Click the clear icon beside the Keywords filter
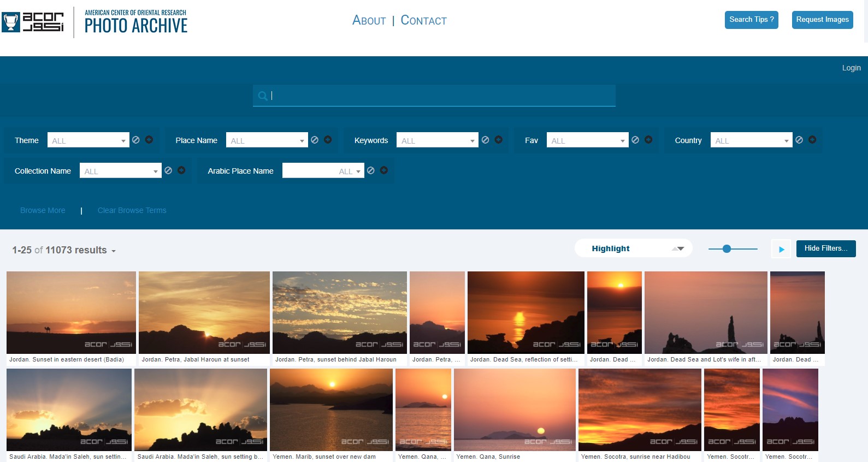 pyautogui.click(x=485, y=140)
